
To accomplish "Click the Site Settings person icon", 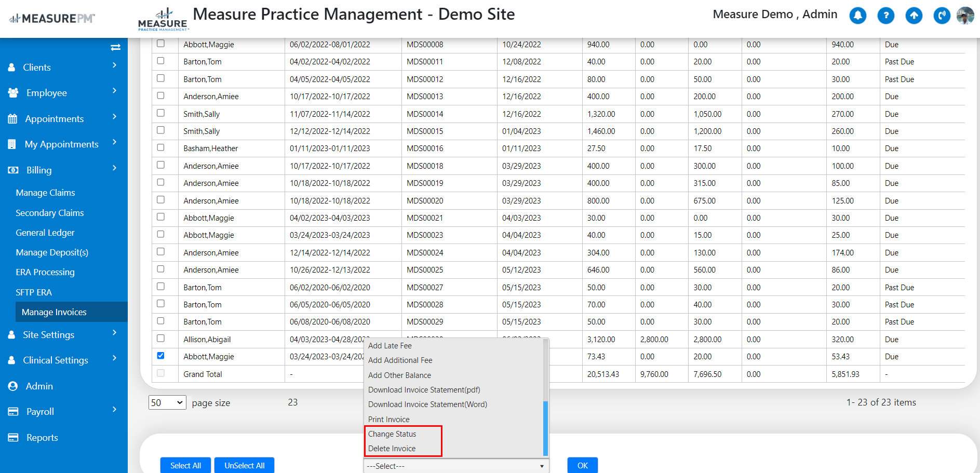I will tap(11, 335).
